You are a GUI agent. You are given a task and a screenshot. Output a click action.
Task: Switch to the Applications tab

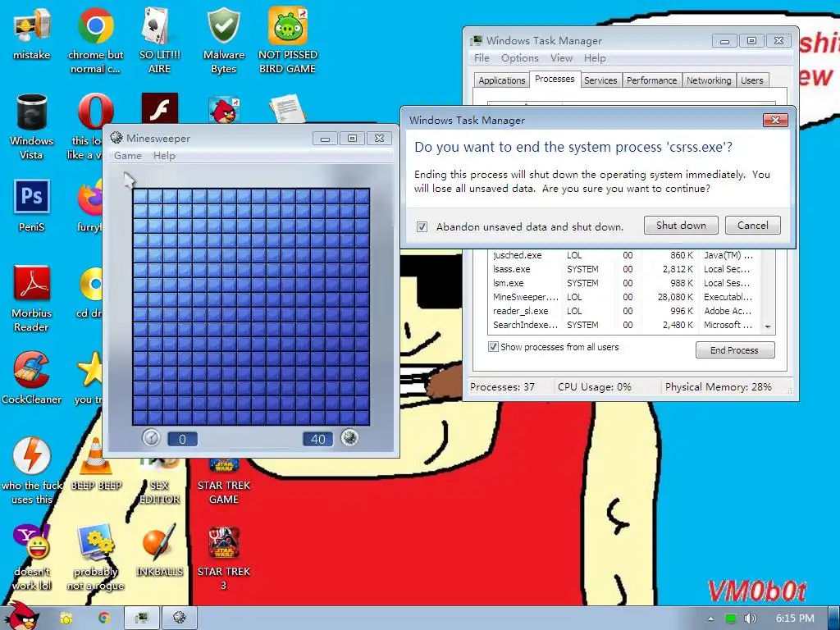(x=501, y=80)
